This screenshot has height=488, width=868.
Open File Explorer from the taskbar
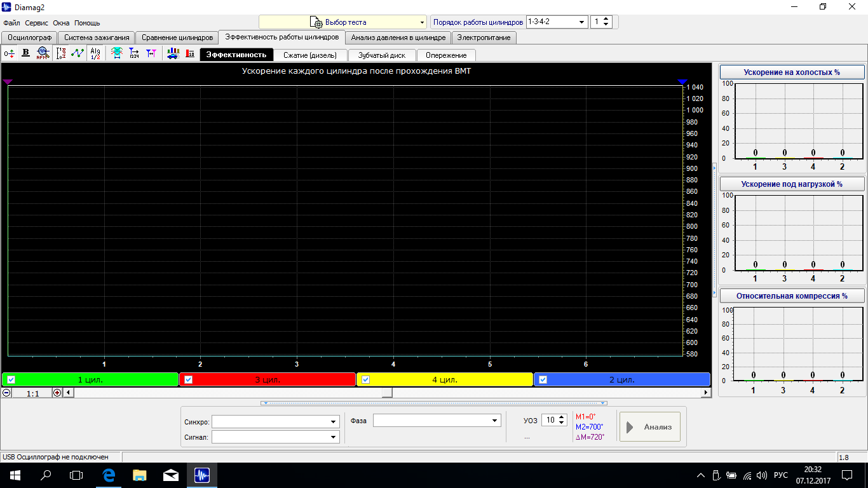pos(139,475)
